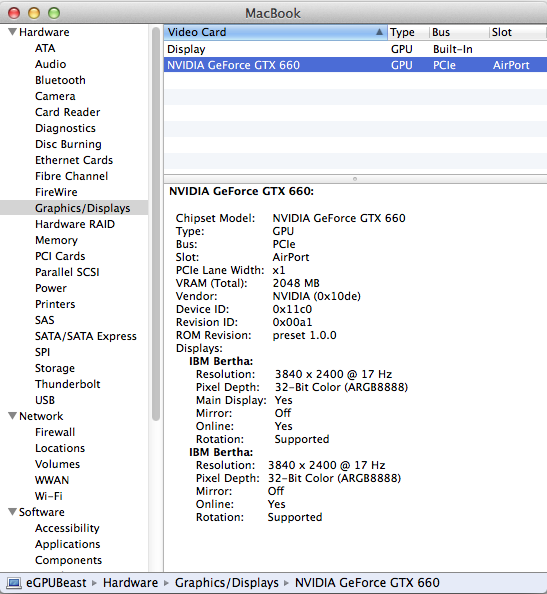Select Camera in the sidebar
The width and height of the screenshot is (547, 594).
coord(55,96)
